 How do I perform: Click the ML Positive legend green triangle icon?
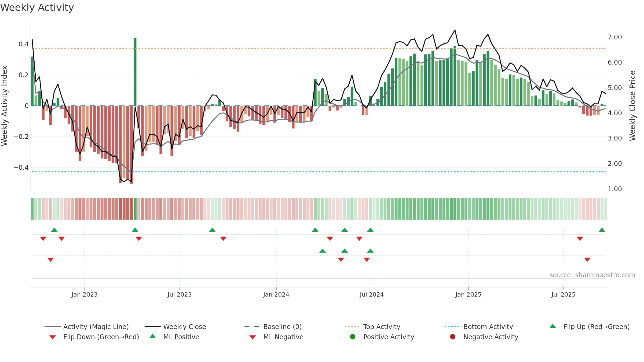153,336
